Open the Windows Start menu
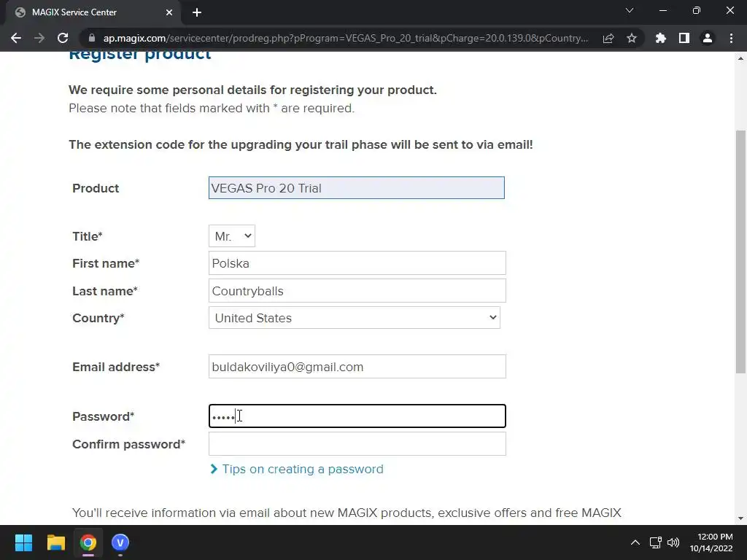 click(23, 542)
